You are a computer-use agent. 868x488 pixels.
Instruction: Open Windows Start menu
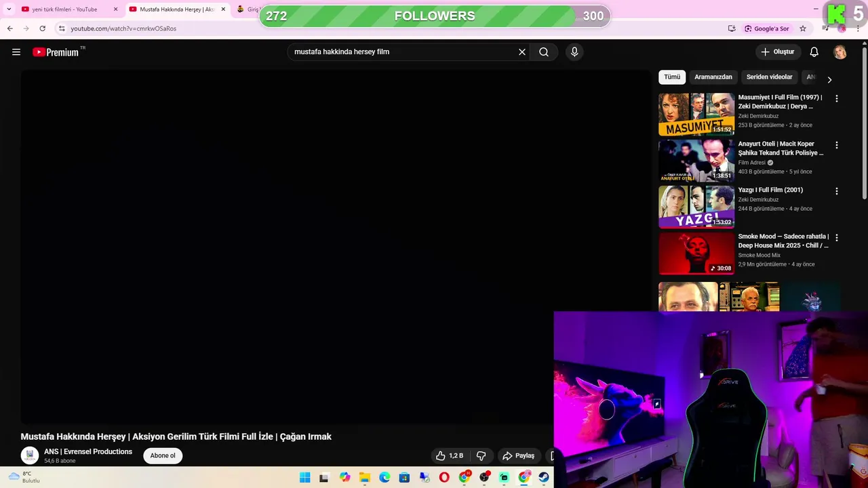pyautogui.click(x=305, y=477)
